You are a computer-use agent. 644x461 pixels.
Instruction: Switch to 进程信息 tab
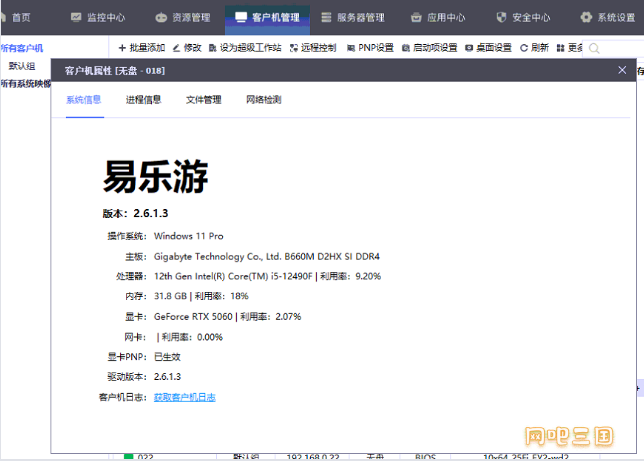pos(143,100)
